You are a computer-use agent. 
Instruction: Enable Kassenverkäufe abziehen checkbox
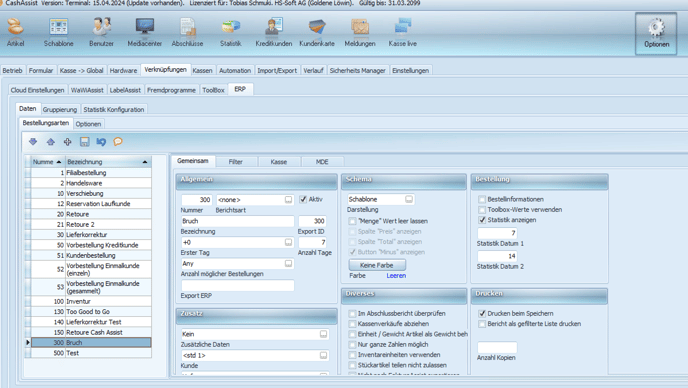pyautogui.click(x=352, y=324)
